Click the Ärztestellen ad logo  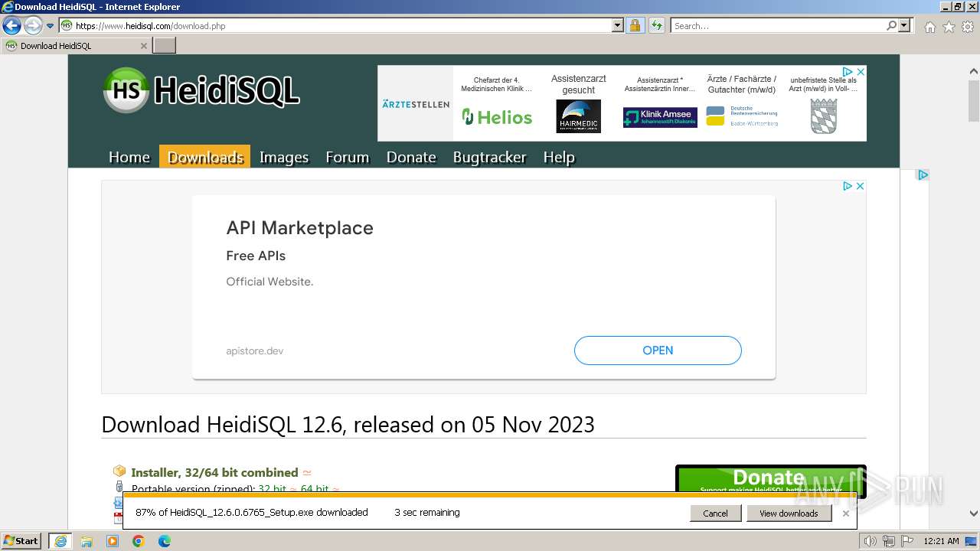point(416,103)
